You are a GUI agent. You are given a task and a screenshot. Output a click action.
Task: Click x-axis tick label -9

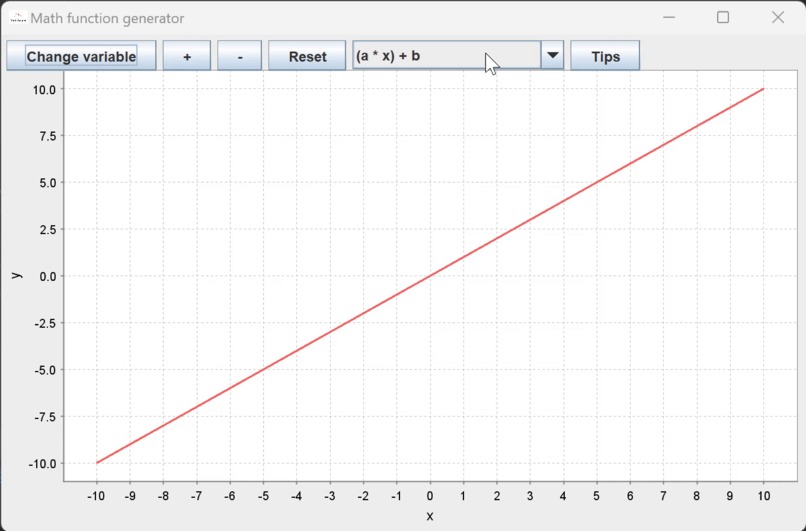(x=130, y=496)
